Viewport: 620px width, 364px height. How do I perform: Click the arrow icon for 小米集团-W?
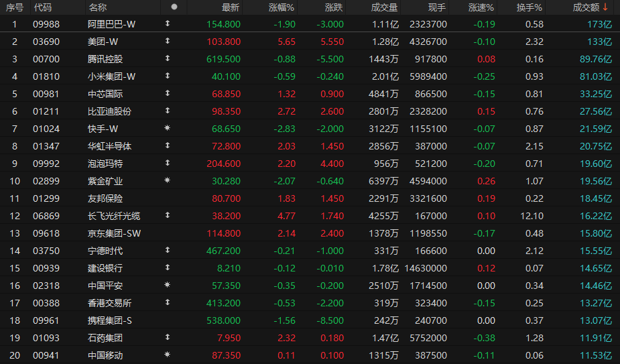click(168, 76)
